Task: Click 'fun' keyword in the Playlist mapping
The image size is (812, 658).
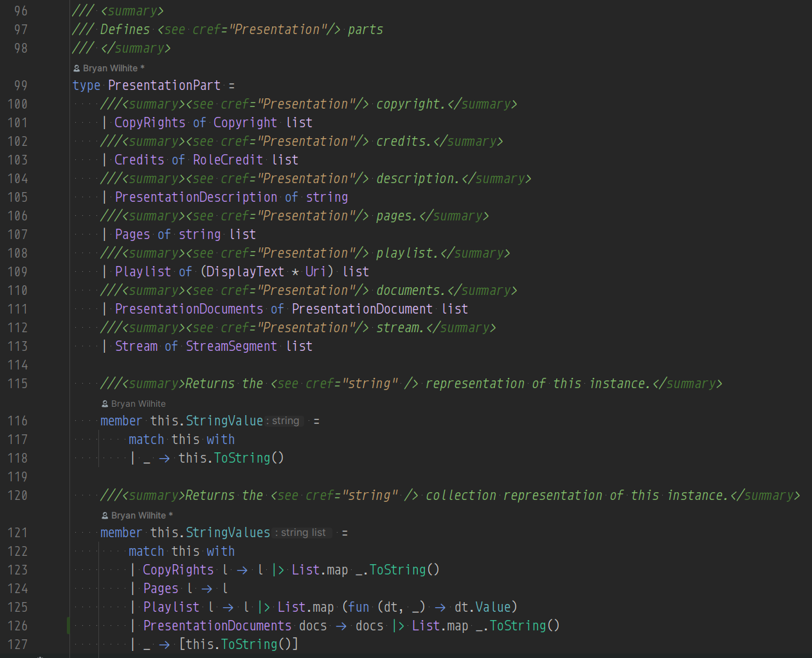Action: (359, 607)
